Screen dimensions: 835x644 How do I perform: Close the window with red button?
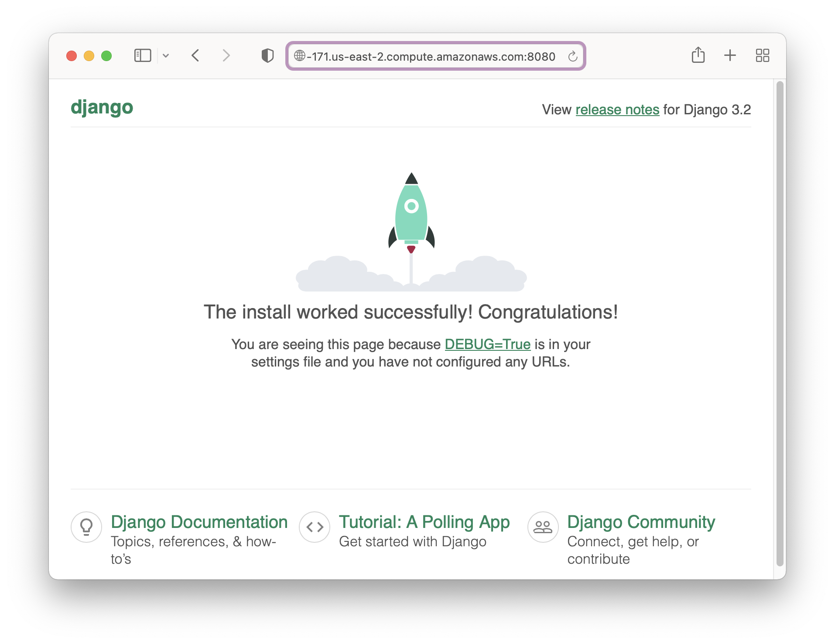[x=72, y=56]
